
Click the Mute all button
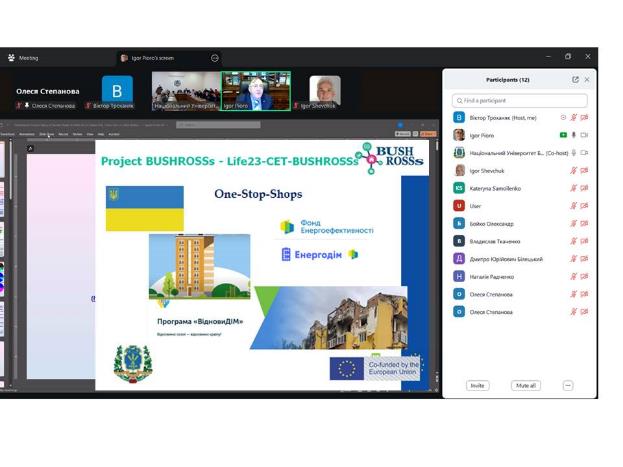526,386
